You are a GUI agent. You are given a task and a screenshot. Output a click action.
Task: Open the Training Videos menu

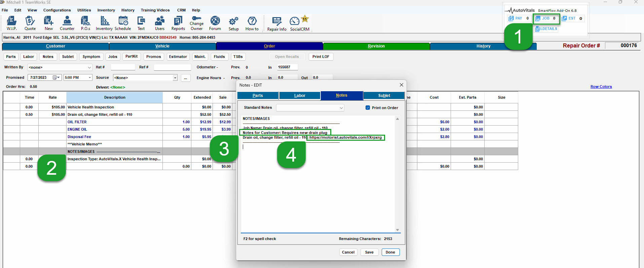(155, 10)
